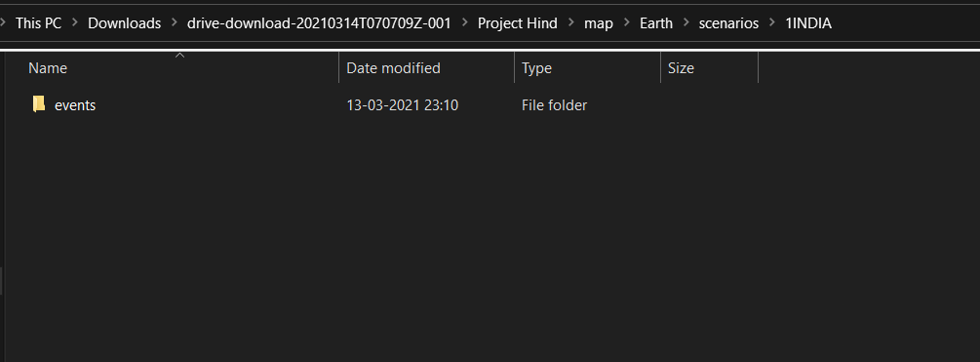Jump to Project Hind in the path
Screen dimensions: 980x362
[x=518, y=23]
